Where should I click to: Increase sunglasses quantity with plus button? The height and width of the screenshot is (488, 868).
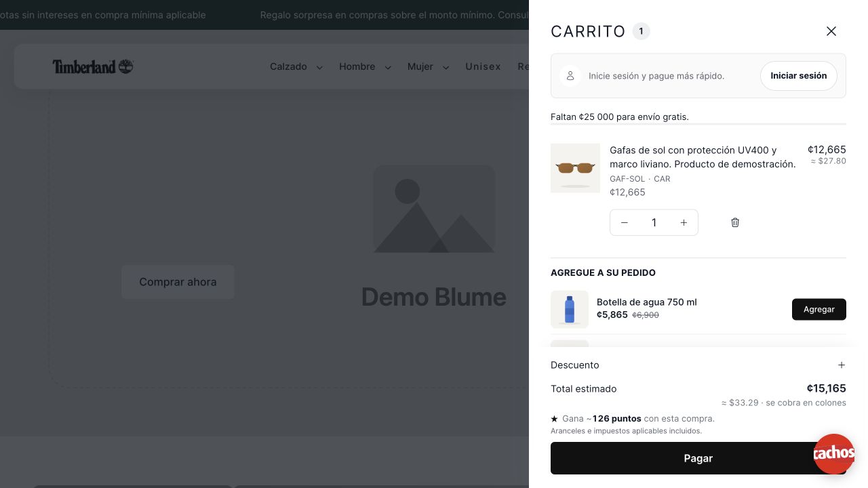point(684,222)
